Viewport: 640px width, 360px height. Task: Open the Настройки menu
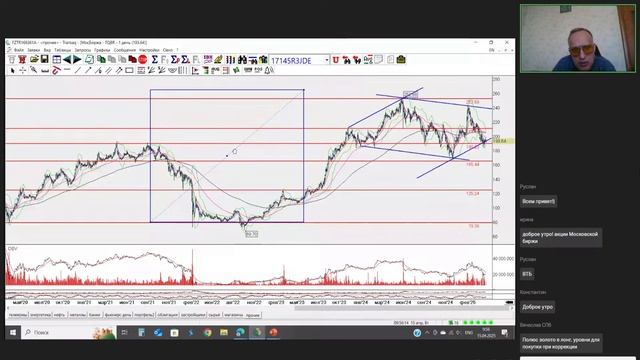pyautogui.click(x=149, y=50)
